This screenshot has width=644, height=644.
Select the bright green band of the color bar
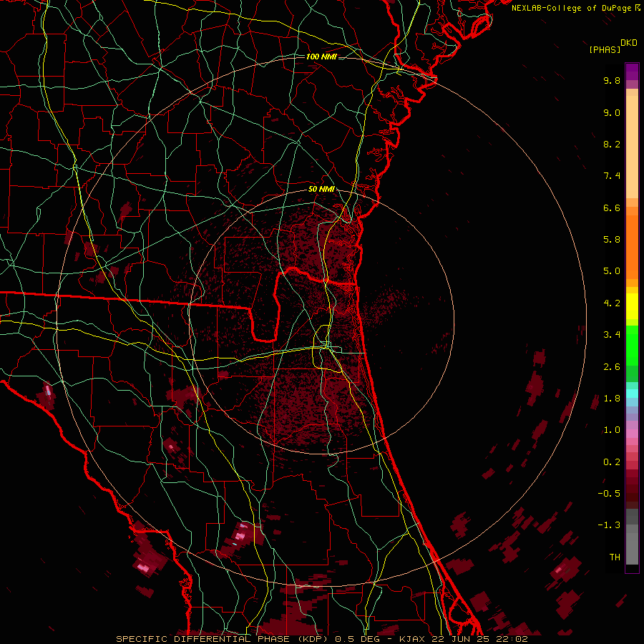[x=632, y=345]
